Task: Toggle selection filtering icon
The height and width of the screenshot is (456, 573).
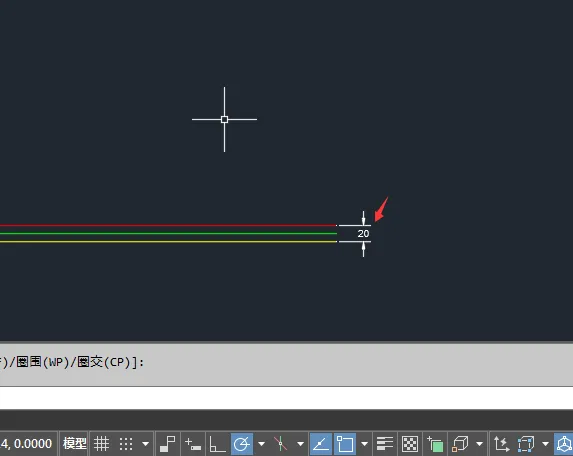Action: click(x=526, y=444)
